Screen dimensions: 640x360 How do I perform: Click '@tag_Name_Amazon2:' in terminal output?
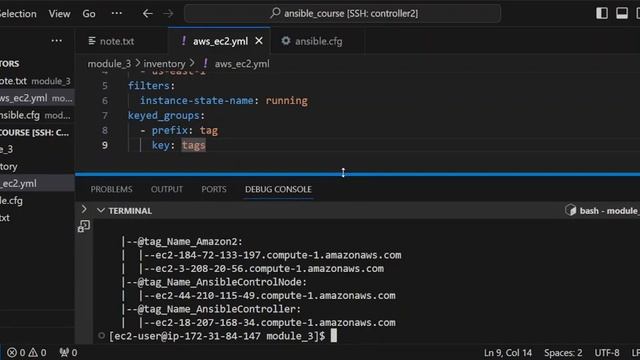click(x=190, y=242)
